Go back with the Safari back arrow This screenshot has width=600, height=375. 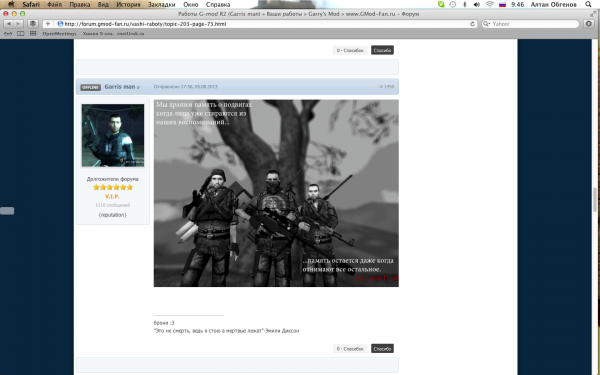tap(8, 24)
